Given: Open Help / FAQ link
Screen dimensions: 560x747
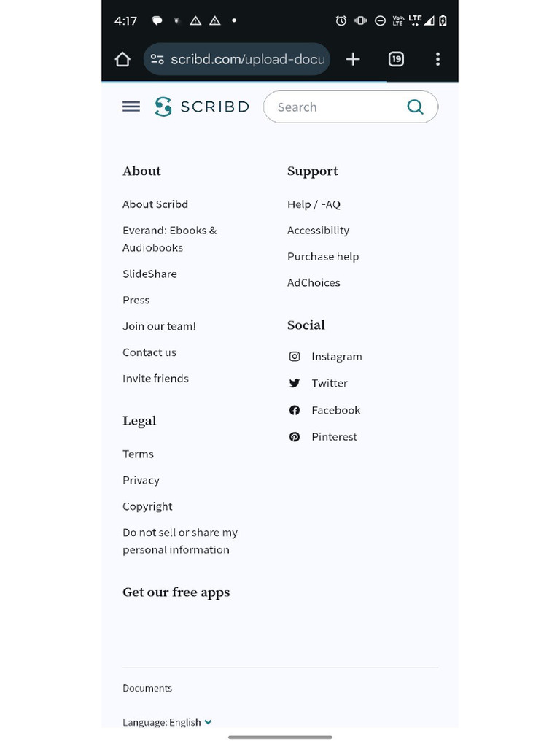Looking at the screenshot, I should (x=314, y=204).
